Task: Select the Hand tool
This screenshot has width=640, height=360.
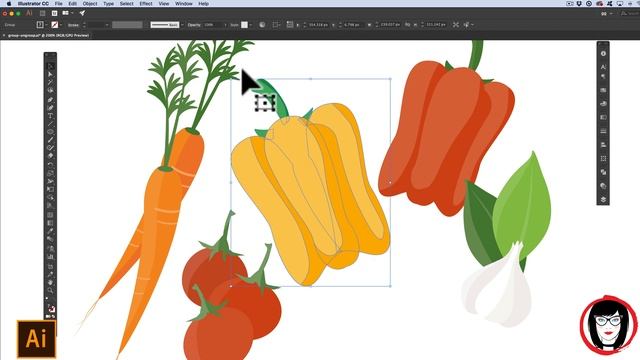Action: 50,282
